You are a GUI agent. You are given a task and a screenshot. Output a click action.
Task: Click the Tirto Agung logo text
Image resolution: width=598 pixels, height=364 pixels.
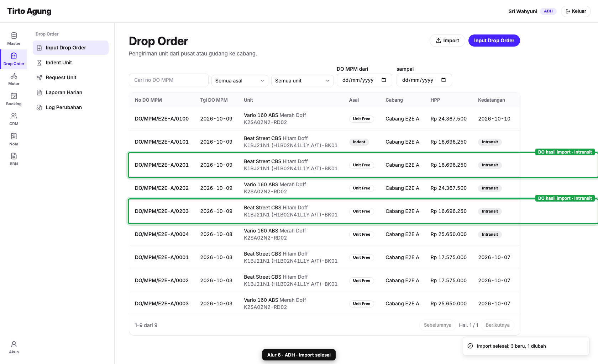[29, 11]
